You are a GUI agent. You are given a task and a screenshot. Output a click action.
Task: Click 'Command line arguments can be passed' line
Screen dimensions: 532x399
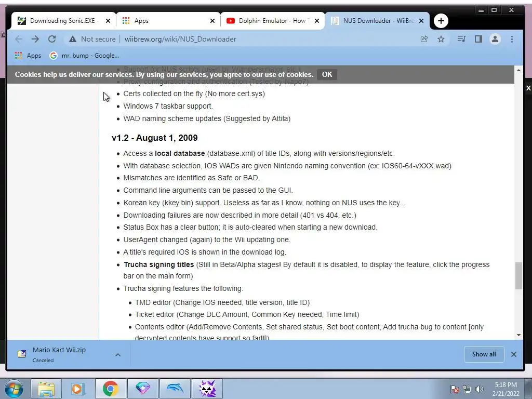(208, 190)
